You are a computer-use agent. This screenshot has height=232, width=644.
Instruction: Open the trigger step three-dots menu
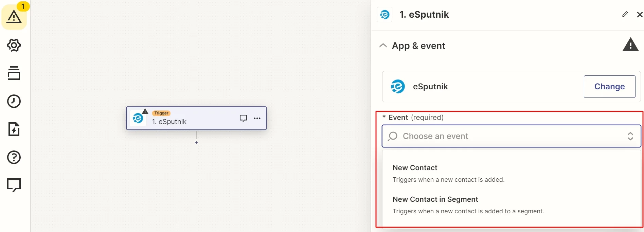click(x=257, y=118)
